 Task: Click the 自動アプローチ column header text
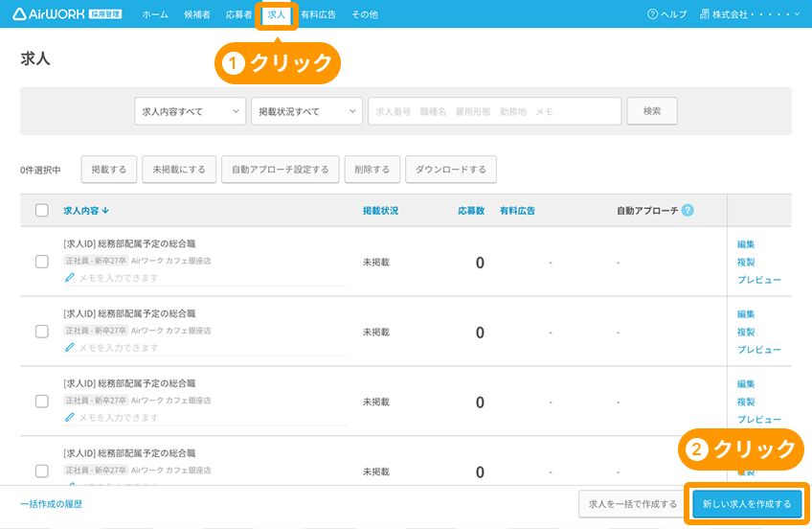click(x=647, y=211)
